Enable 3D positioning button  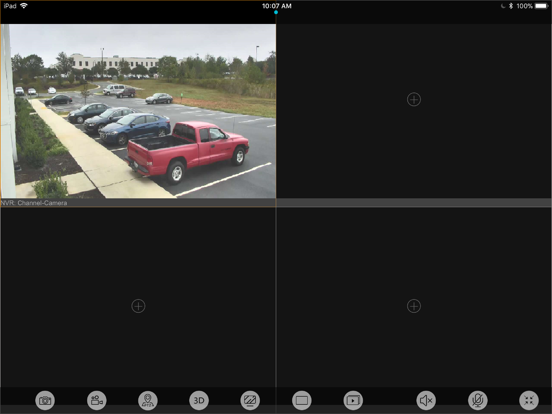point(199,400)
